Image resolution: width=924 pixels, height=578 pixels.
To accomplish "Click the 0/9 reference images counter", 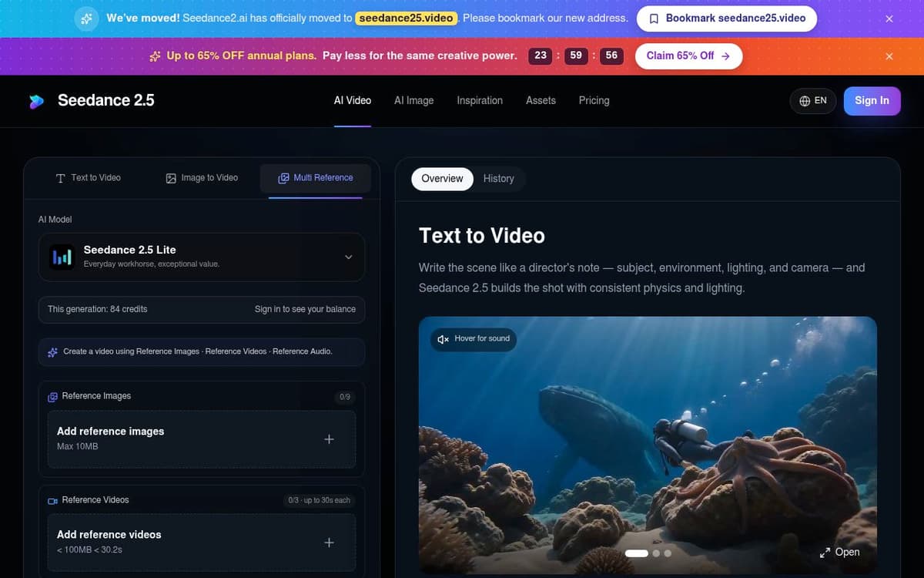I will point(344,397).
